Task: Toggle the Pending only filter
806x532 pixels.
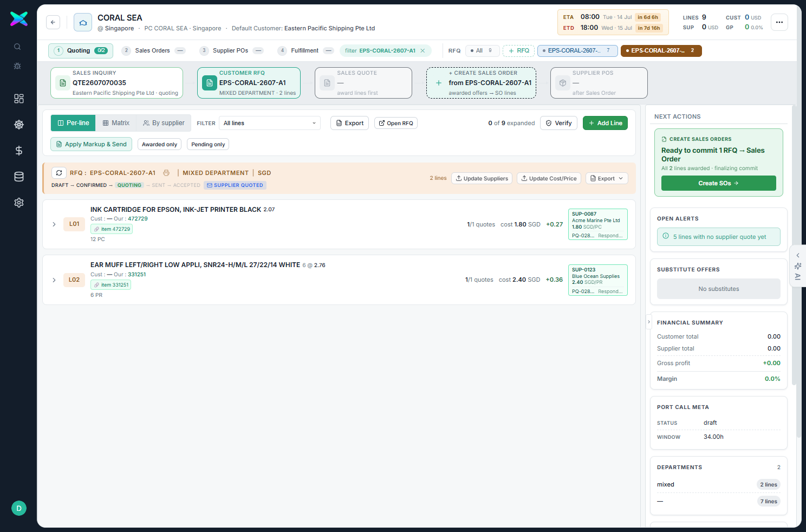Action: coord(208,144)
